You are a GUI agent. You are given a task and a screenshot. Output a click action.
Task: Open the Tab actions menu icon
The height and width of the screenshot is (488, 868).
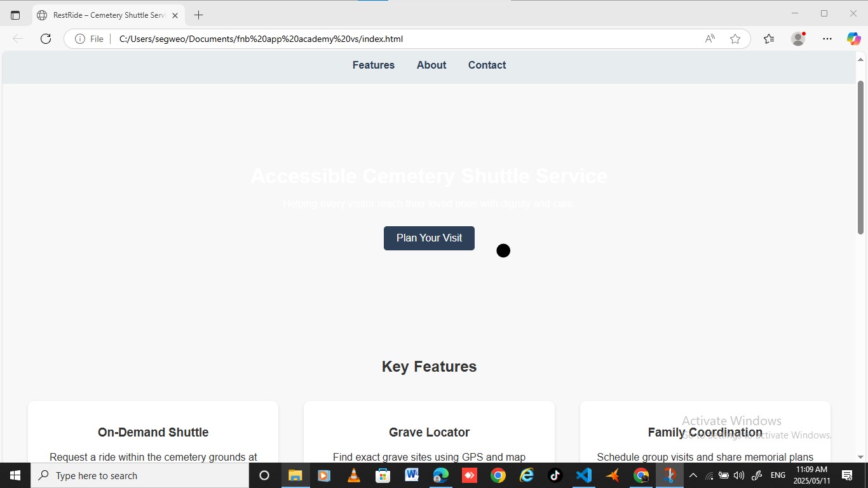15,15
